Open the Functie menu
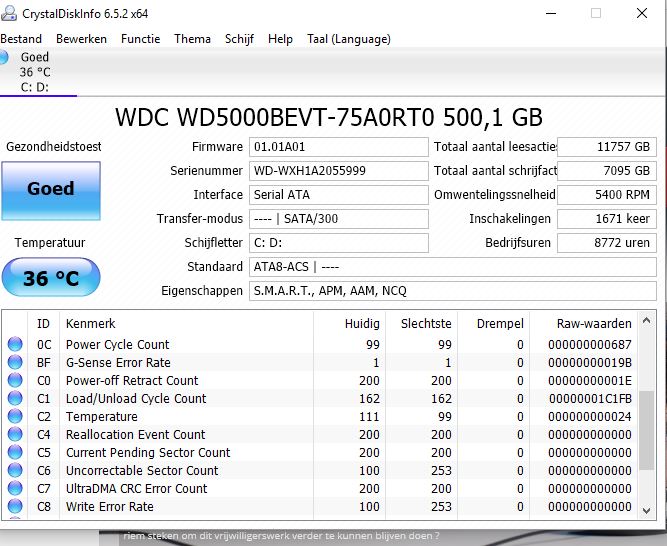 click(x=140, y=39)
